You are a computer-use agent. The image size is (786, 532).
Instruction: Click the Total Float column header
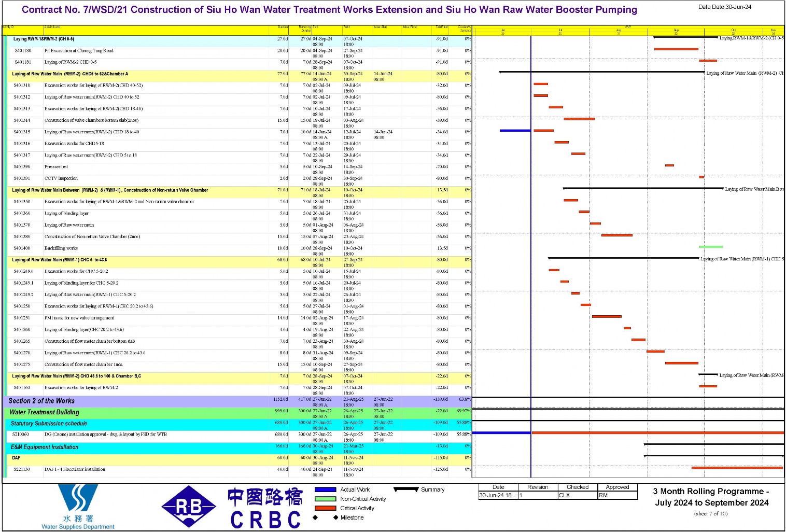point(440,29)
